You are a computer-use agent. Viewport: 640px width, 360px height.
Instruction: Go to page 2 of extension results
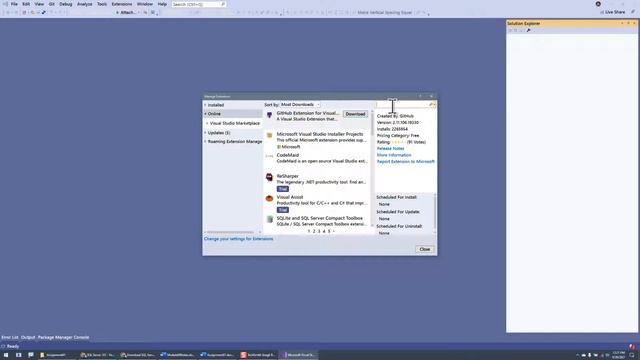click(x=314, y=231)
